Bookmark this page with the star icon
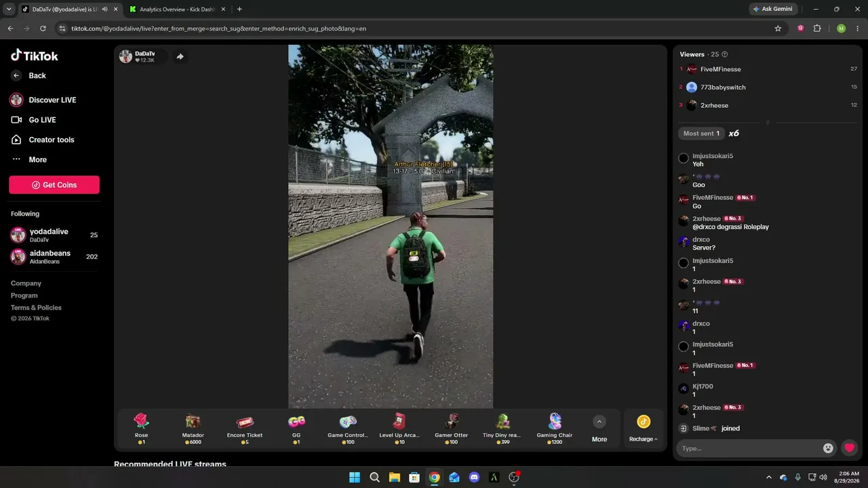The height and width of the screenshot is (488, 868). coord(778,28)
